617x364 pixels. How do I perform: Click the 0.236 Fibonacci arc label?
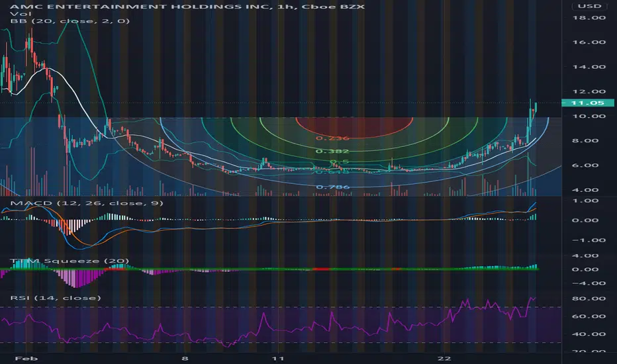pyautogui.click(x=332, y=138)
